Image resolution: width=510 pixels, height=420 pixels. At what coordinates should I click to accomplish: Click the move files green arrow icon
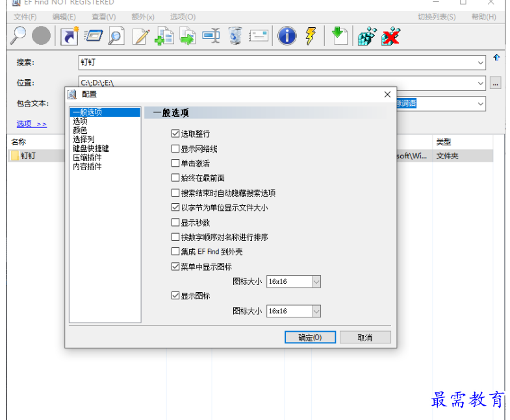coord(188,35)
